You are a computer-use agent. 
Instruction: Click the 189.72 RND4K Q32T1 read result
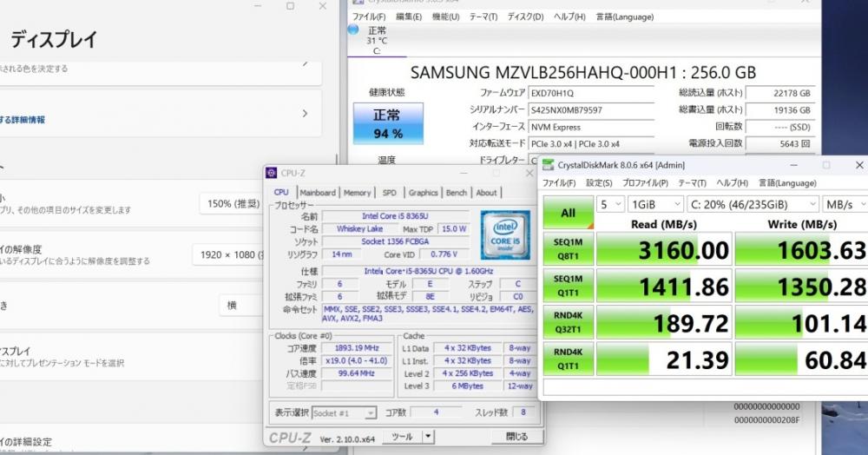(664, 323)
